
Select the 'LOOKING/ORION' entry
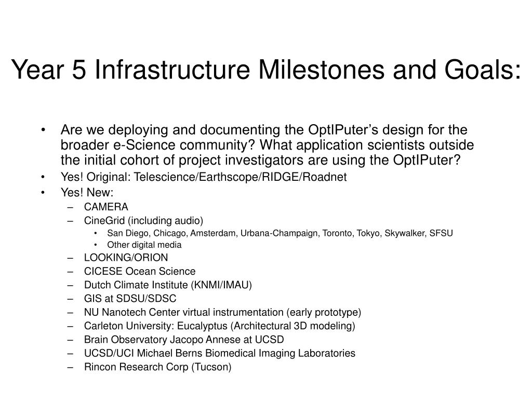126,258
